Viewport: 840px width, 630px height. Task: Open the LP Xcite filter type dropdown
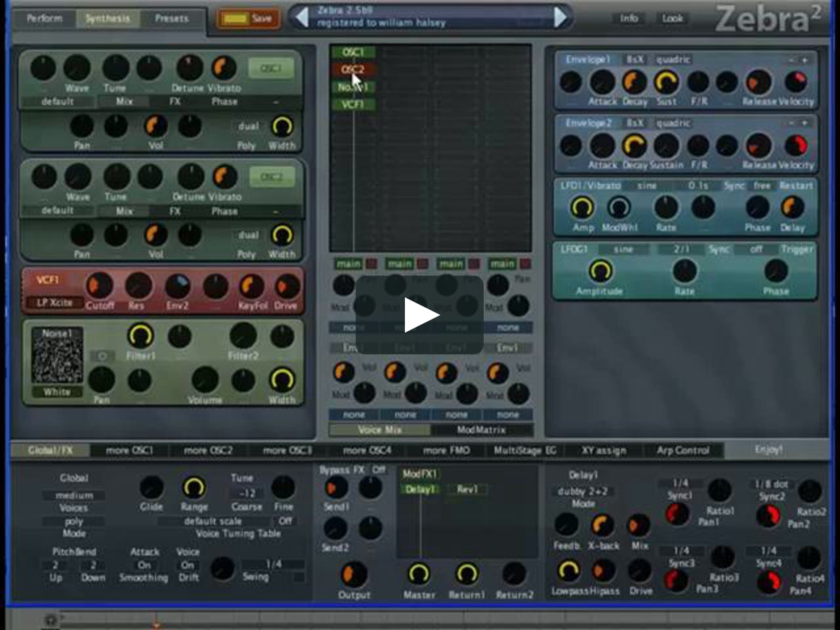[54, 303]
